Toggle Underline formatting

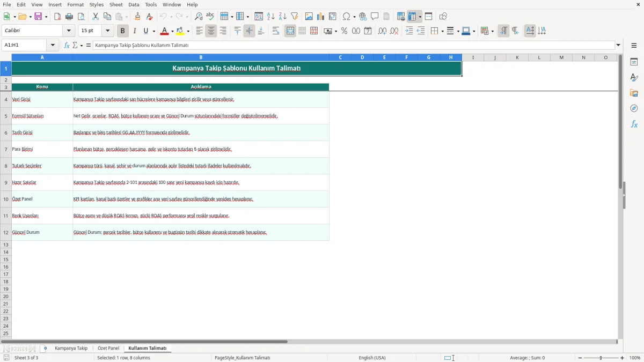(x=146, y=31)
